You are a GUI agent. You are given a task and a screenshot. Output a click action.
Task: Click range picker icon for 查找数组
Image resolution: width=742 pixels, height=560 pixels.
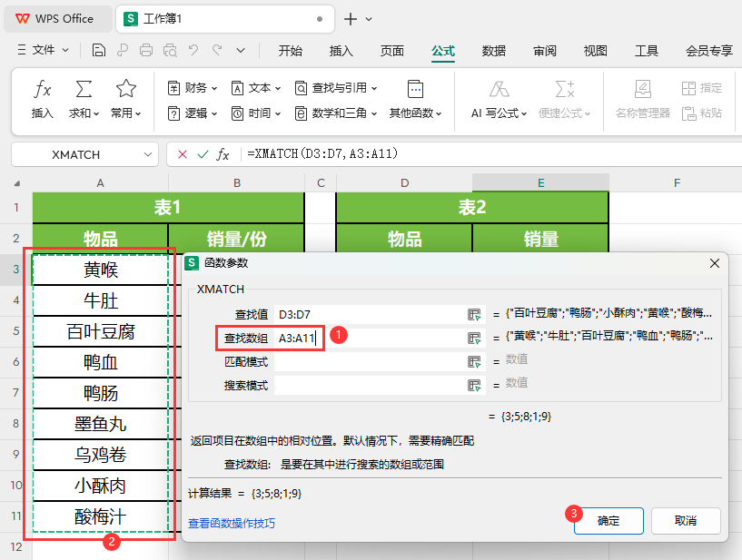click(474, 339)
